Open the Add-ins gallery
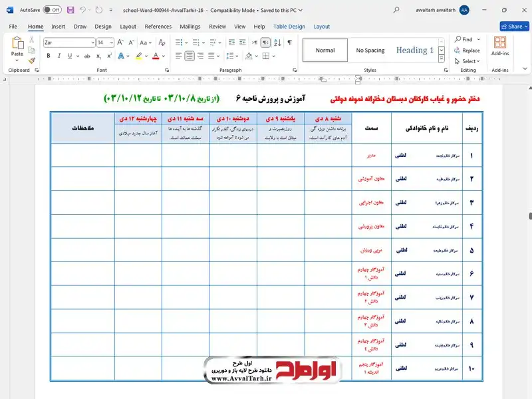Viewport: 532px width, 399px height. coord(500,46)
